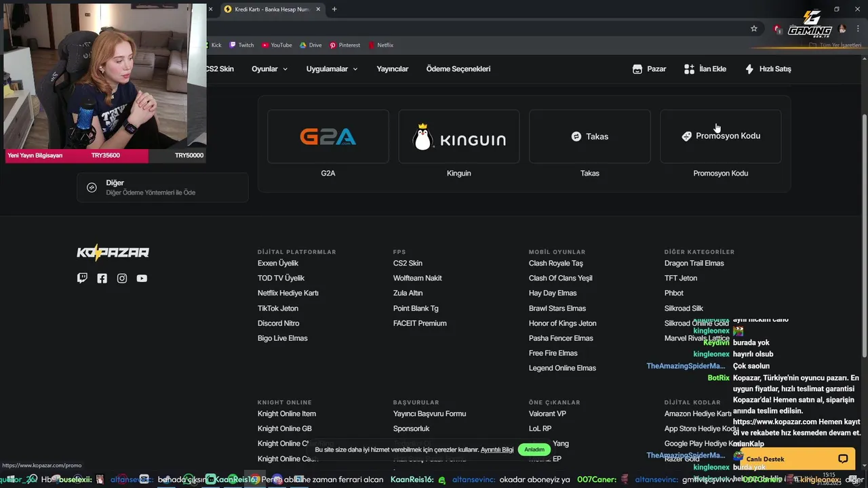Viewport: 868px width, 488px height.
Task: Accept cookies with Anladım button
Action: click(534, 449)
